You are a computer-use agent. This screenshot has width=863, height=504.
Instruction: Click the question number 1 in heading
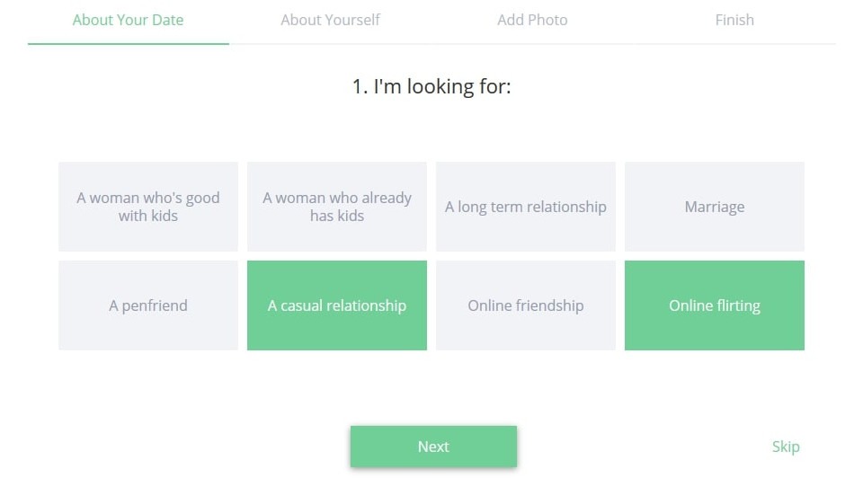(x=359, y=87)
